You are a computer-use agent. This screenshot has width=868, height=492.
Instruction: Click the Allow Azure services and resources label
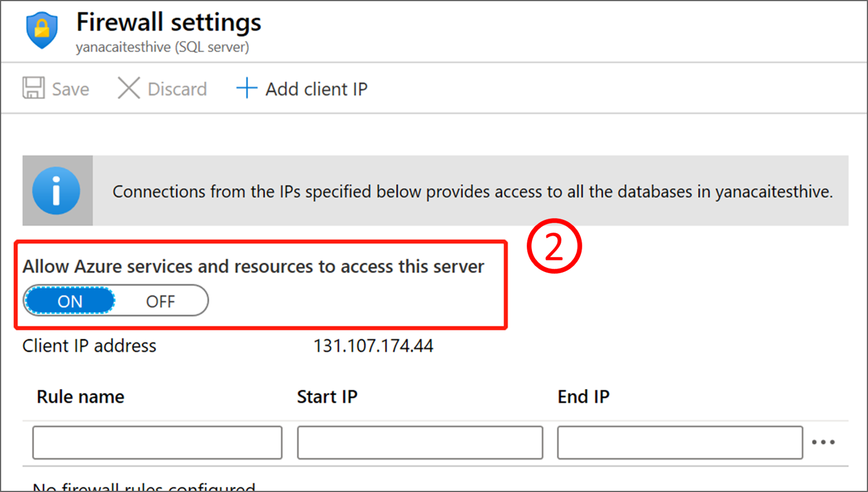click(253, 267)
